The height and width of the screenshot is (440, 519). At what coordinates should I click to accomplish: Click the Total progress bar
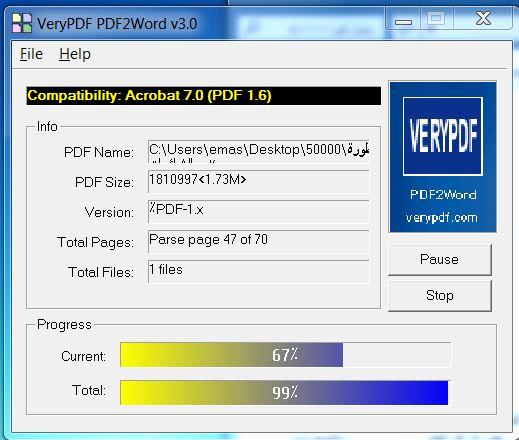285,392
